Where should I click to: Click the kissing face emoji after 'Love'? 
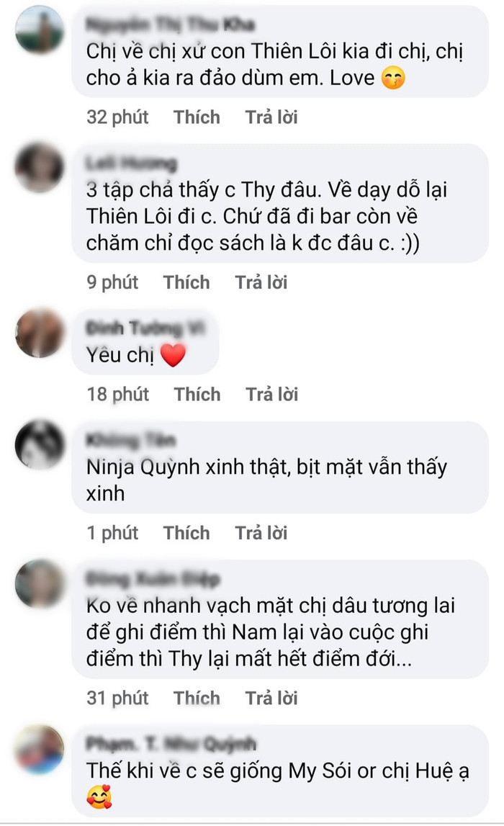tap(393, 78)
